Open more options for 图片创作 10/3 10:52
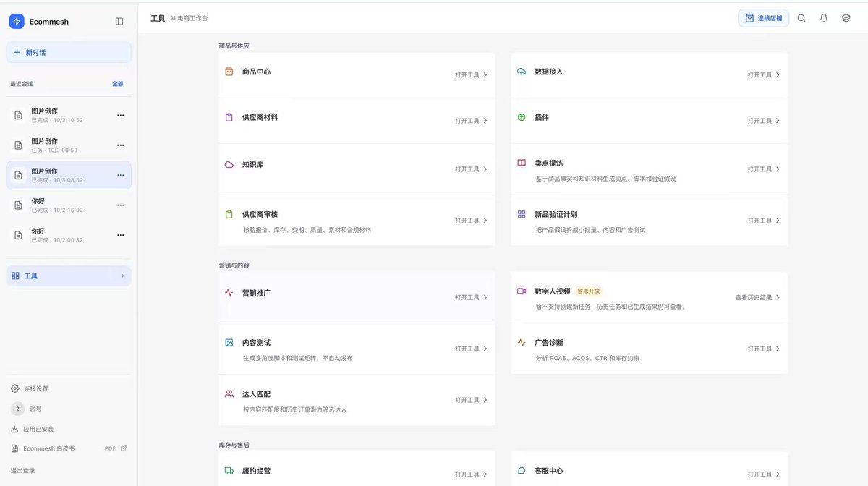This screenshot has width=868, height=486. (x=121, y=115)
